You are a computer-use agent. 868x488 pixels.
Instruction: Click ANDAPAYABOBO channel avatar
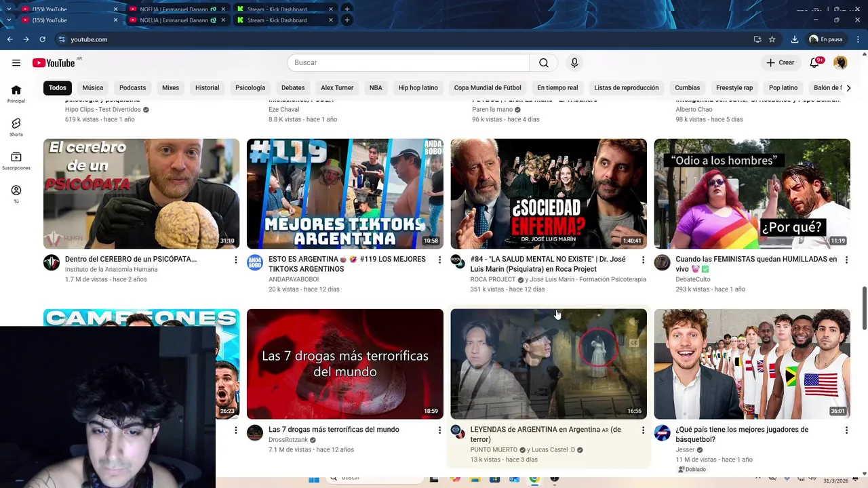[255, 263]
